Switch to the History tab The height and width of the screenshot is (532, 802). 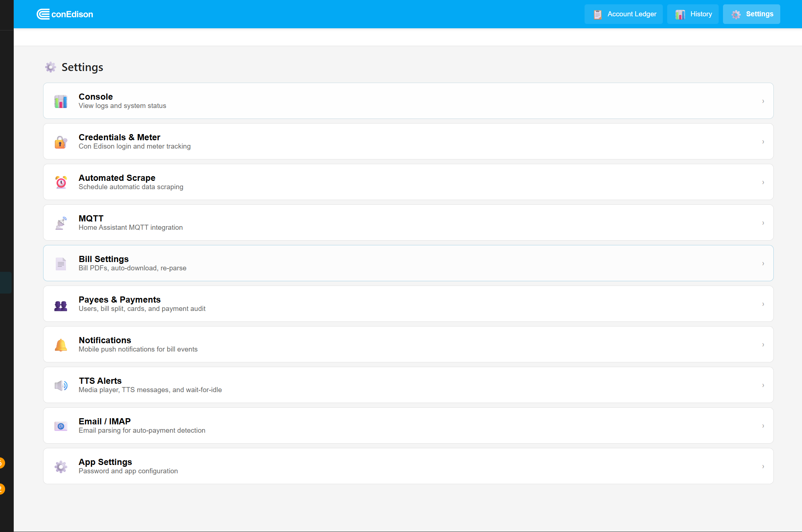693,14
